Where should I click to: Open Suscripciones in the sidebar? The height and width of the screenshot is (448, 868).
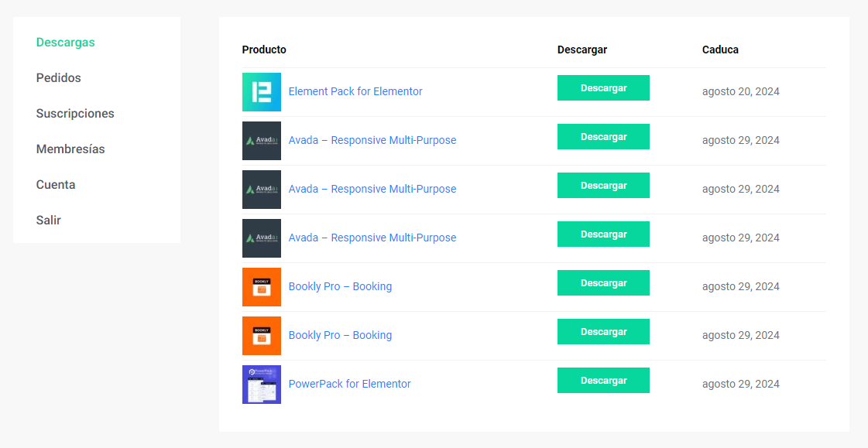(75, 114)
